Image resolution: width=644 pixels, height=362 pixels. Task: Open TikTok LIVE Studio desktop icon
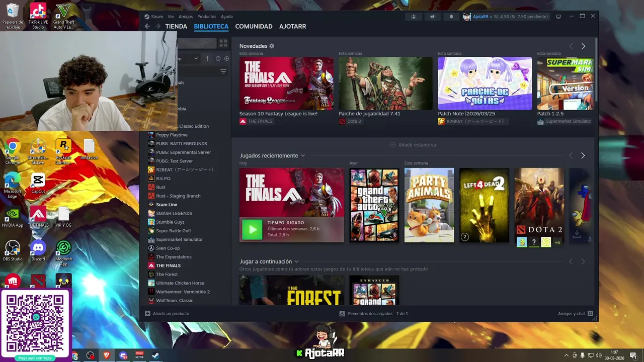coord(38,17)
